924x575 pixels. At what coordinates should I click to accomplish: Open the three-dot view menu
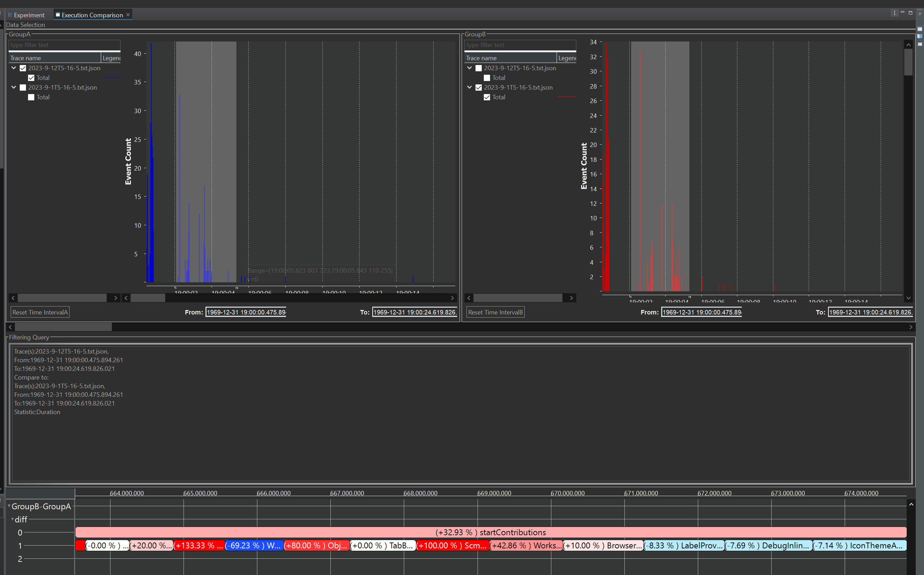[894, 13]
